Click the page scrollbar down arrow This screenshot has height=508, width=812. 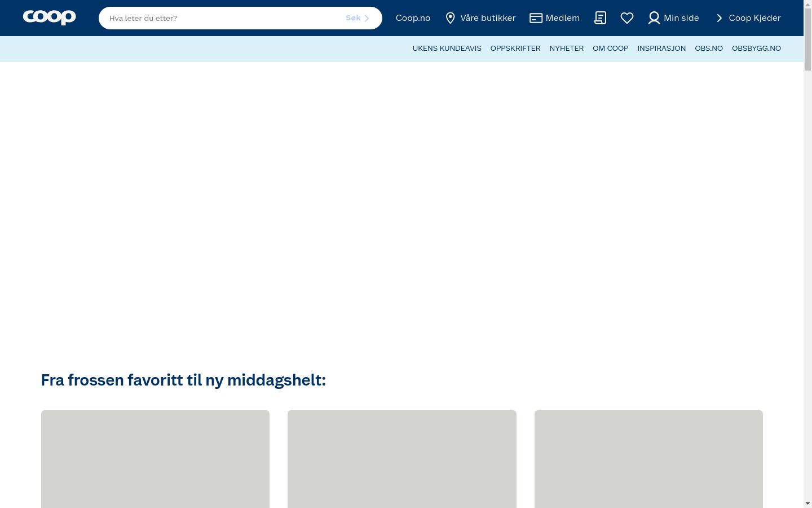click(807, 503)
